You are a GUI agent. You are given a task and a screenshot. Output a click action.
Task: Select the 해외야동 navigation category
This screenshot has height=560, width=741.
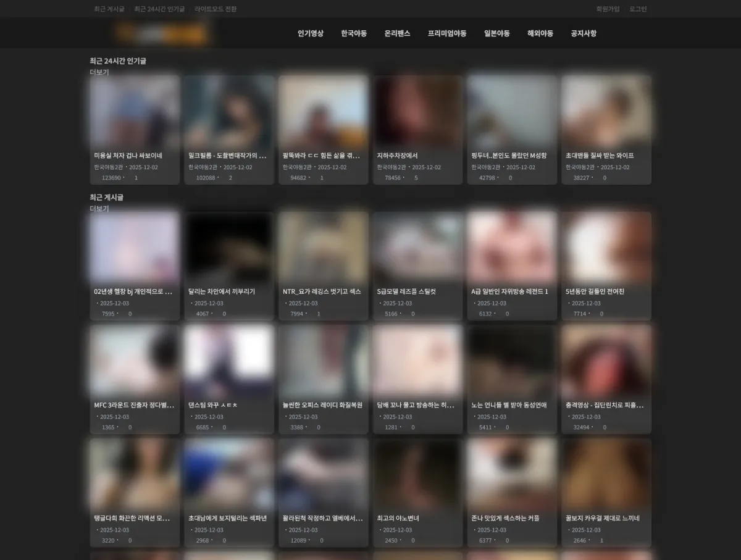click(540, 33)
